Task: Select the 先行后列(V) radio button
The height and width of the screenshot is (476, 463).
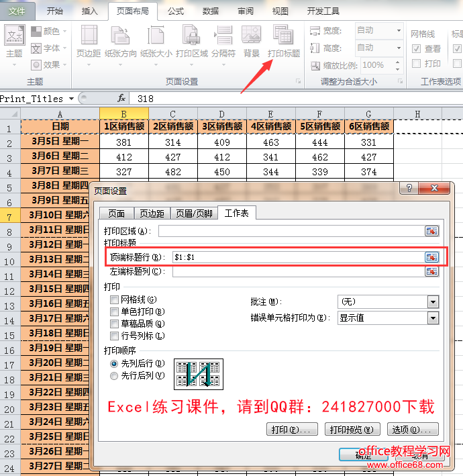Action: (x=114, y=376)
